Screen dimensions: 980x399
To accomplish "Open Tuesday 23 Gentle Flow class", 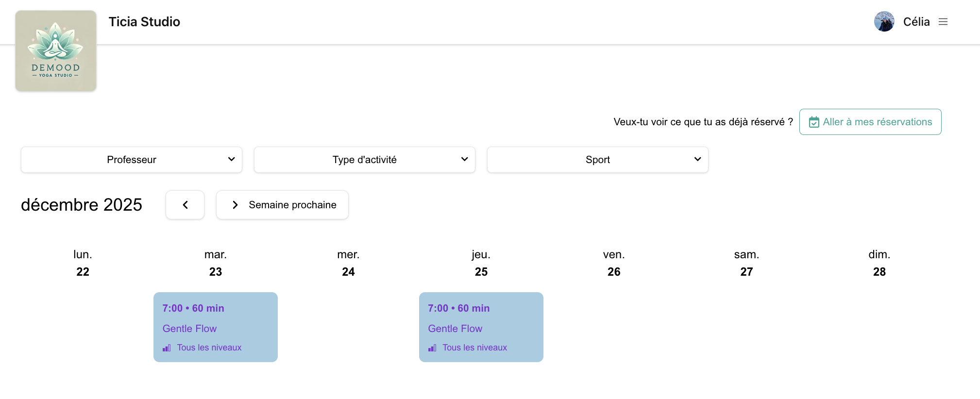I will [216, 327].
